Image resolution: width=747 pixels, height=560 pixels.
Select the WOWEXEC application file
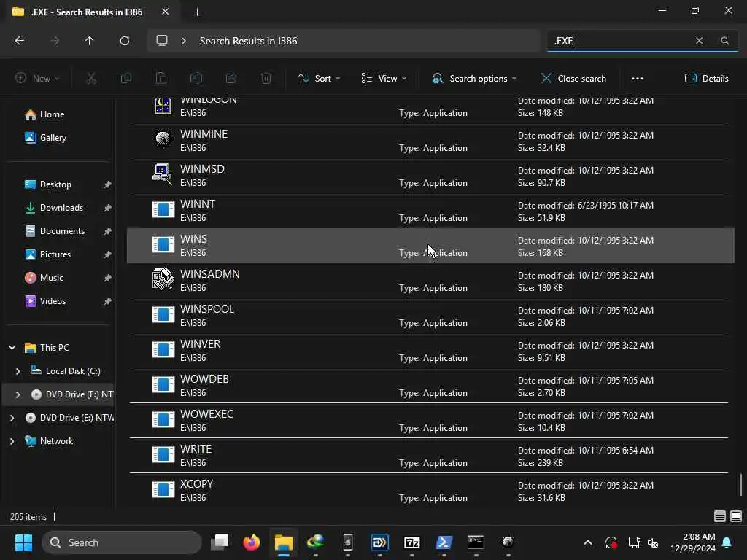coord(429,421)
